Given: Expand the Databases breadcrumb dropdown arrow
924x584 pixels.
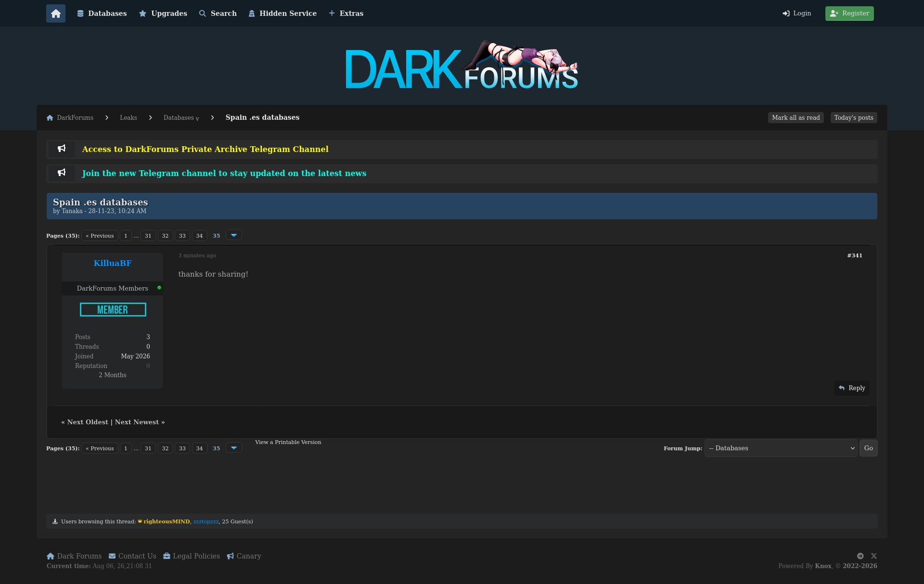Looking at the screenshot, I should (x=197, y=119).
